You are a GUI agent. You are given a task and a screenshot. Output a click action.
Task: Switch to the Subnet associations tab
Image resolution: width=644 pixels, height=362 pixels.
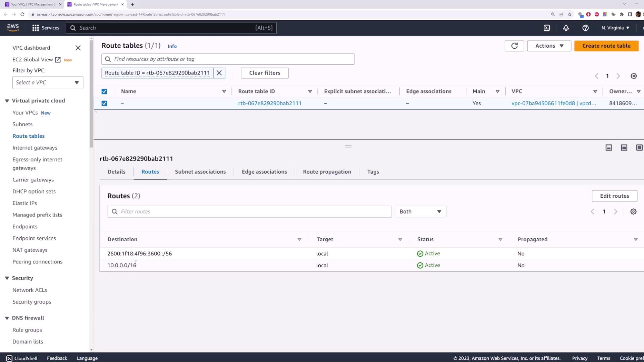click(200, 172)
